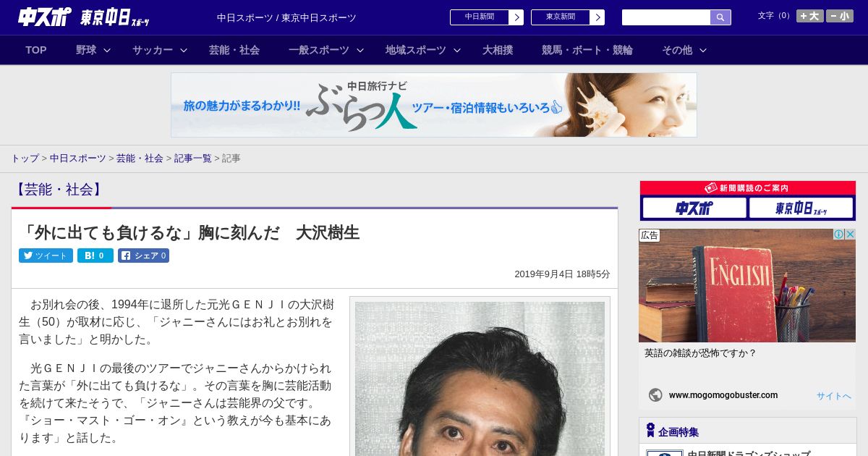Expand the 野球 dropdown chevron
Screen dimensions: 868x456
[x=107, y=50]
